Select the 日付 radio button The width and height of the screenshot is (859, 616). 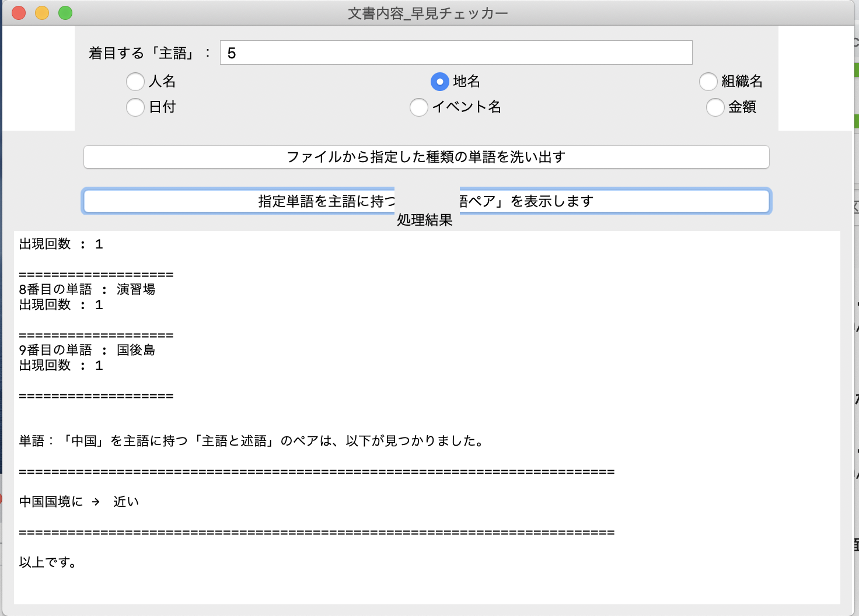point(135,107)
